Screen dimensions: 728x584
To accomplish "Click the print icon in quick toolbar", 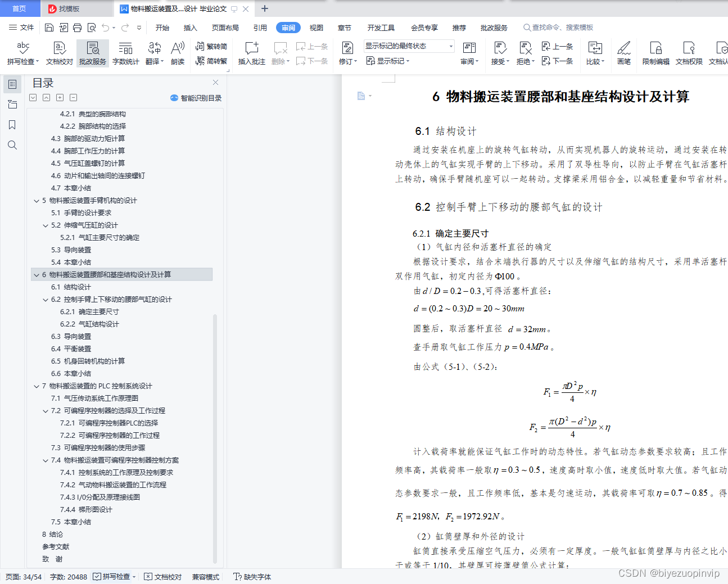I will [x=77, y=28].
